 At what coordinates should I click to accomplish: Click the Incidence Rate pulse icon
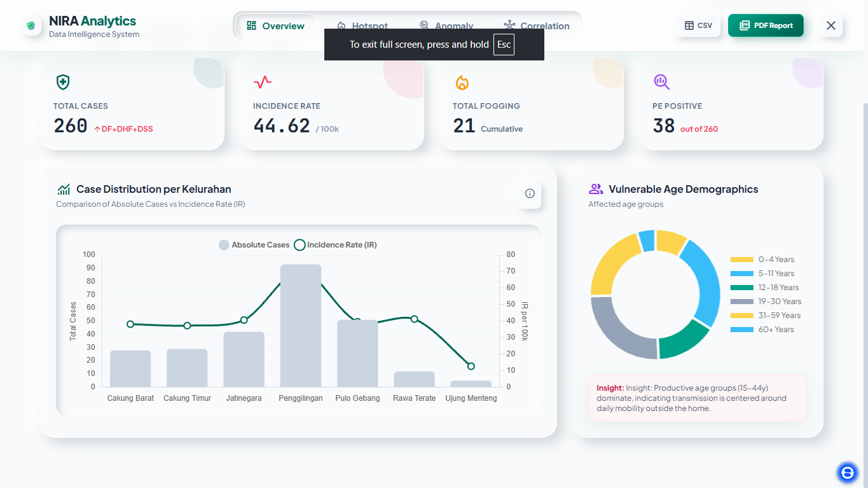(263, 82)
